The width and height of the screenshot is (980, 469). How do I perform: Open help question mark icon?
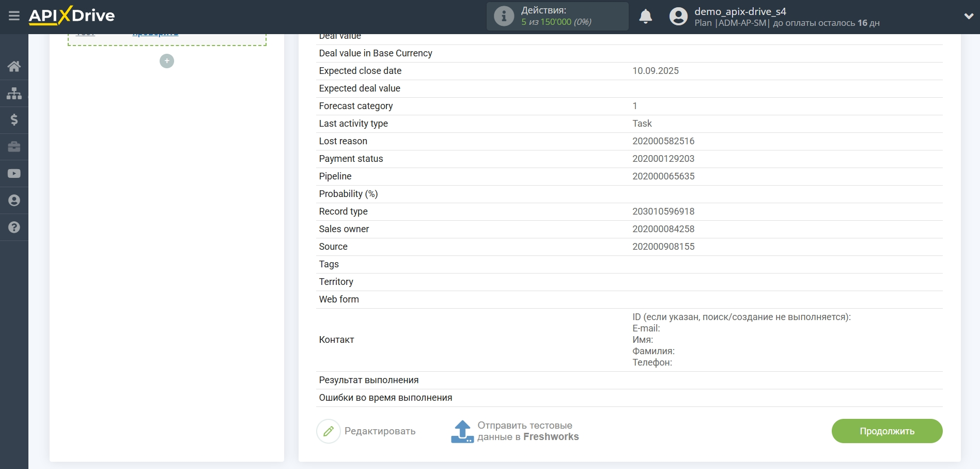(14, 228)
